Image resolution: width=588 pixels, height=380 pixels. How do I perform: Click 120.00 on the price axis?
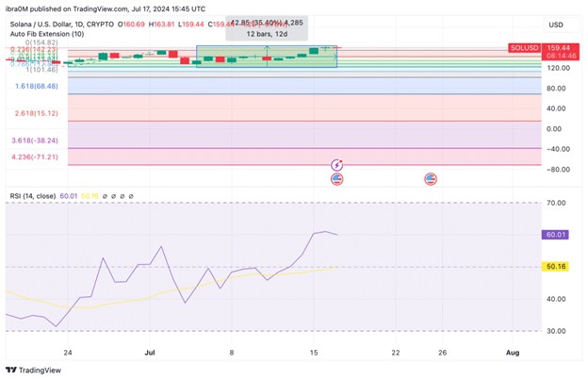pyautogui.click(x=559, y=68)
